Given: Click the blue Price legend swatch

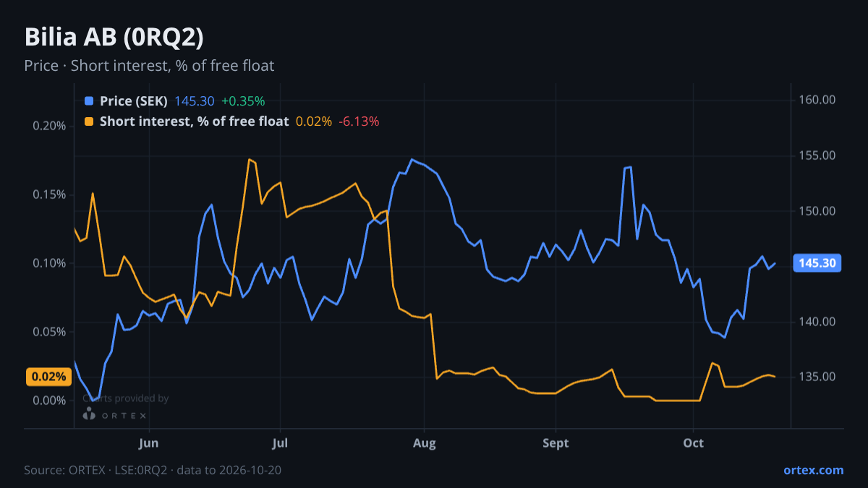Looking at the screenshot, I should pos(89,101).
